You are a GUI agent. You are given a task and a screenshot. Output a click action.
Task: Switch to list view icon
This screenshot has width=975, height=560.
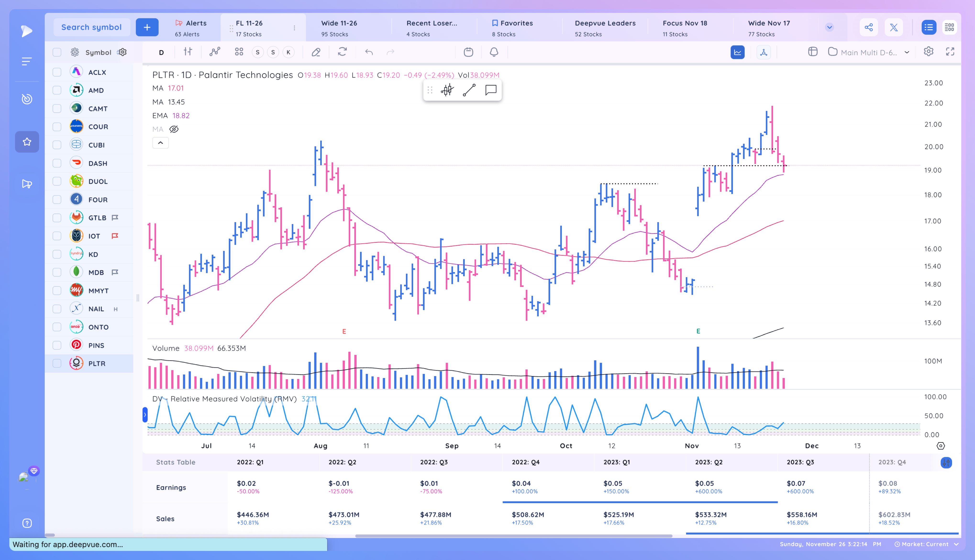click(x=929, y=27)
